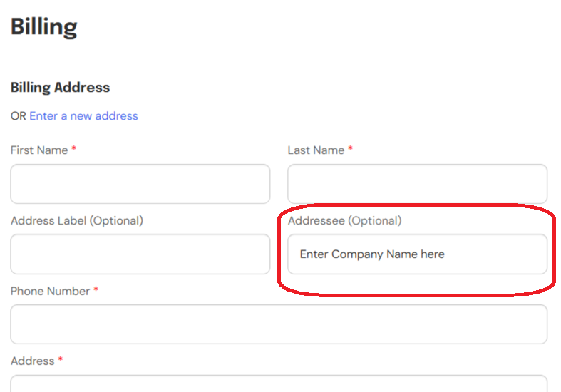The height and width of the screenshot is (392, 561).
Task: Click the red asterisk beside Phone Number
Action: tap(96, 290)
